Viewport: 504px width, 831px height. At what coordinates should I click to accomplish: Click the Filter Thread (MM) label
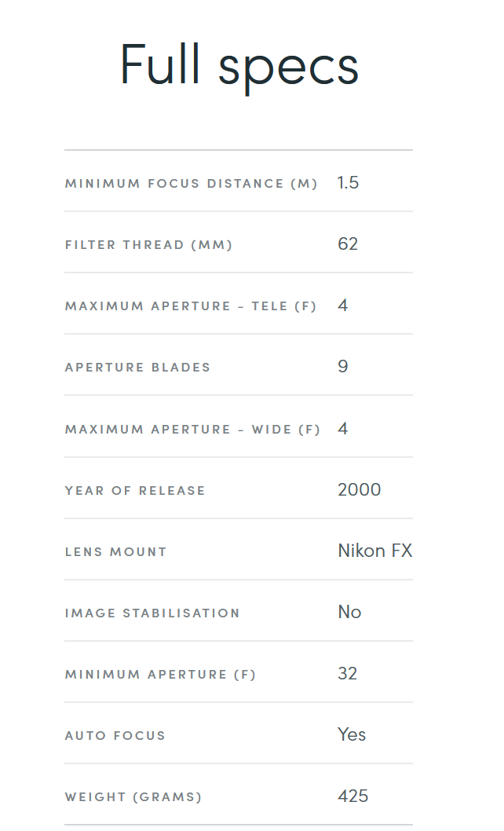[x=149, y=245]
